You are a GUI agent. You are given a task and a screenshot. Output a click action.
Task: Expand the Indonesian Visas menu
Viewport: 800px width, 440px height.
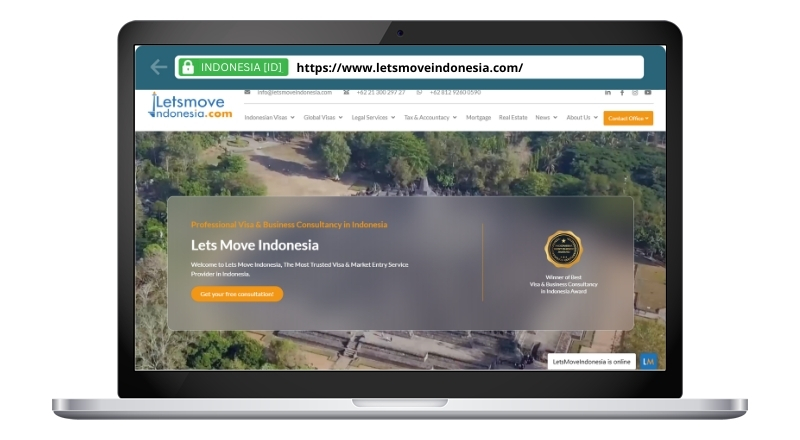pyautogui.click(x=269, y=117)
